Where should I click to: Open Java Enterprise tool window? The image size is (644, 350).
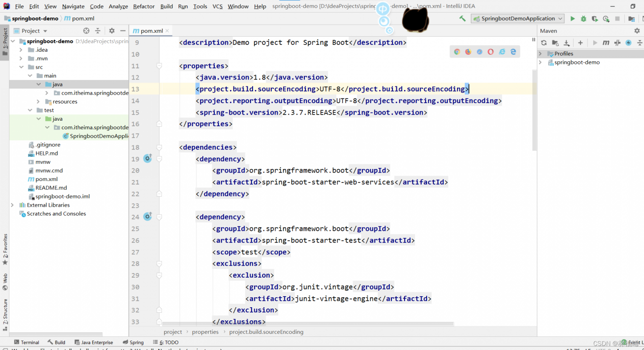[94, 342]
